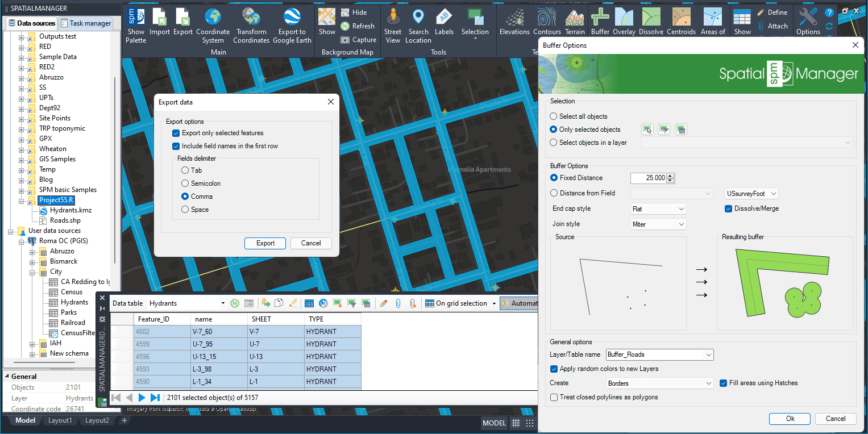Select Hydrants.kmz in the data sources tree
Viewport: 868px width, 434px height.
tap(70, 210)
